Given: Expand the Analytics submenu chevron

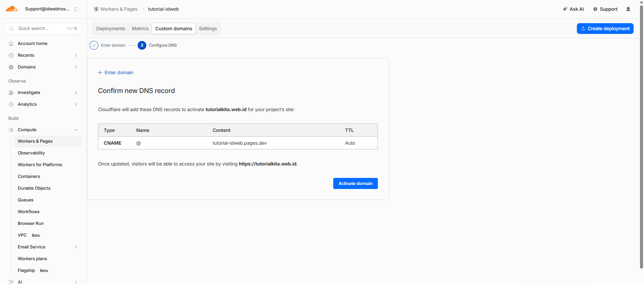Looking at the screenshot, I should point(76,104).
